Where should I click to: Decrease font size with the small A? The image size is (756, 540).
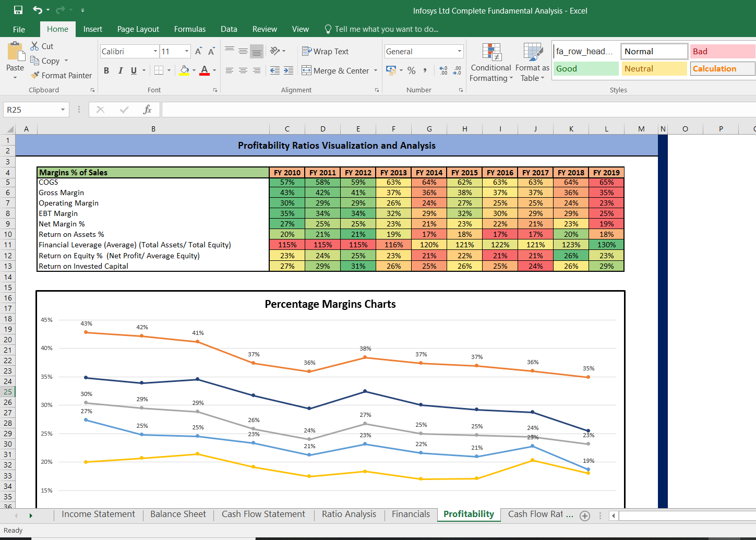[x=211, y=51]
